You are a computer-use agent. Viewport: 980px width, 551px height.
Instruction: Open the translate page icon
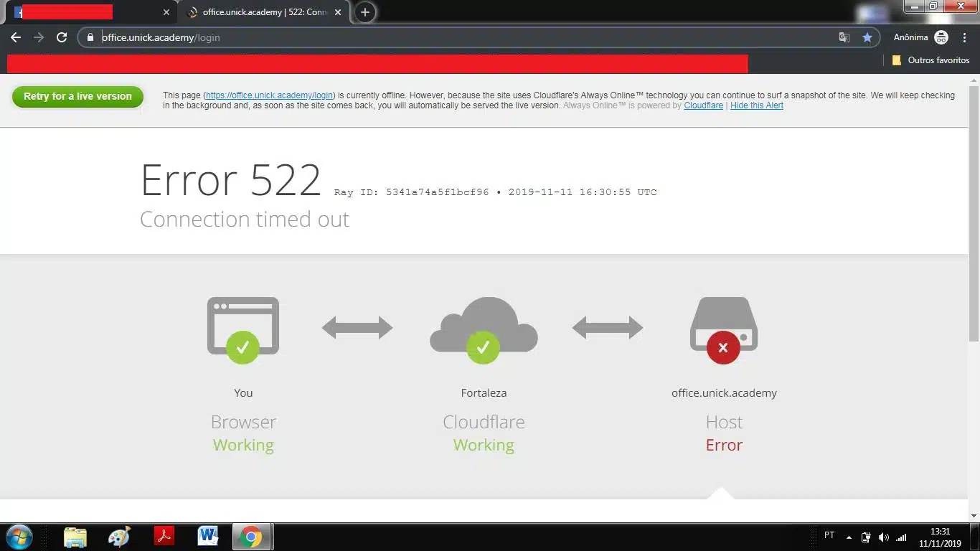tap(844, 37)
